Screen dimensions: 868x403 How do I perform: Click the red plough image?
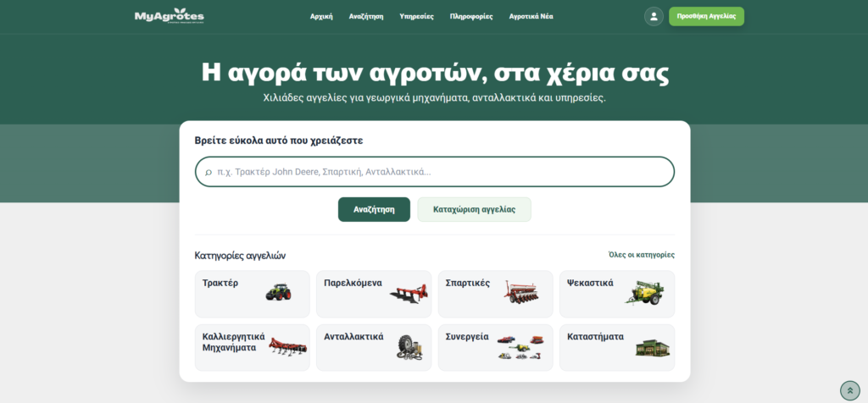pos(409,294)
